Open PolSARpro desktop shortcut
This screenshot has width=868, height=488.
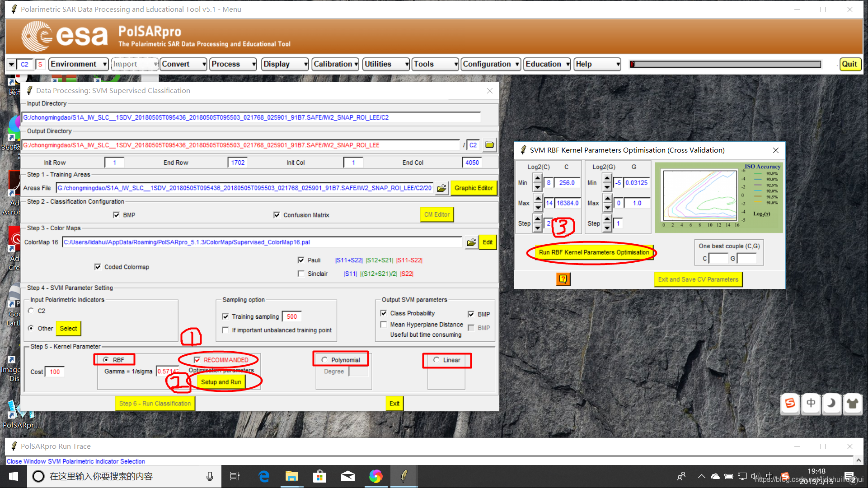click(x=21, y=414)
